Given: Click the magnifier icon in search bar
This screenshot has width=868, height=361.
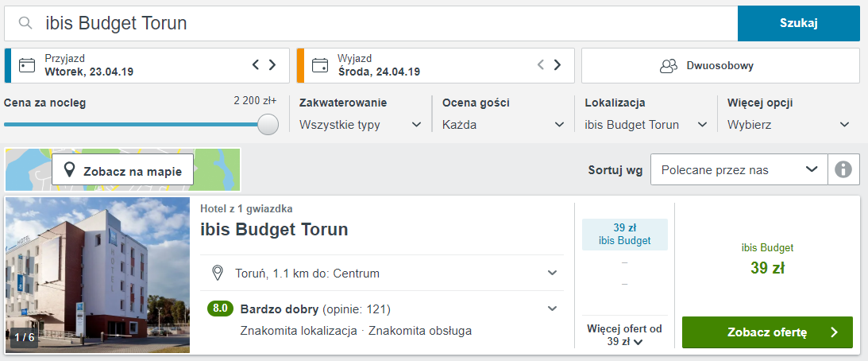Looking at the screenshot, I should coord(25,23).
